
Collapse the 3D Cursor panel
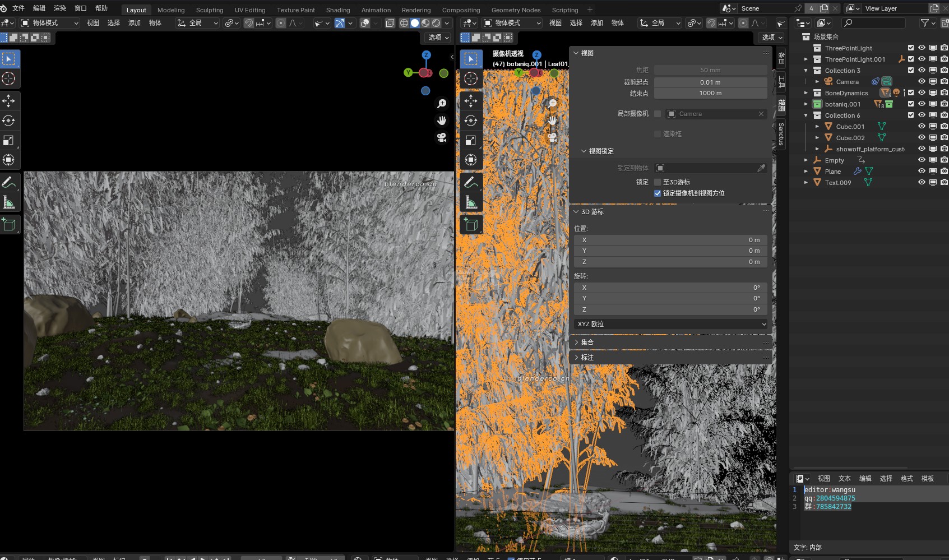pyautogui.click(x=576, y=212)
